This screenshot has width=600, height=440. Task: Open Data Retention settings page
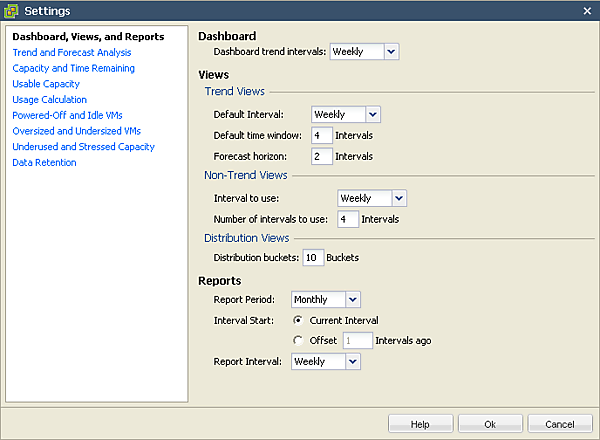(x=44, y=162)
